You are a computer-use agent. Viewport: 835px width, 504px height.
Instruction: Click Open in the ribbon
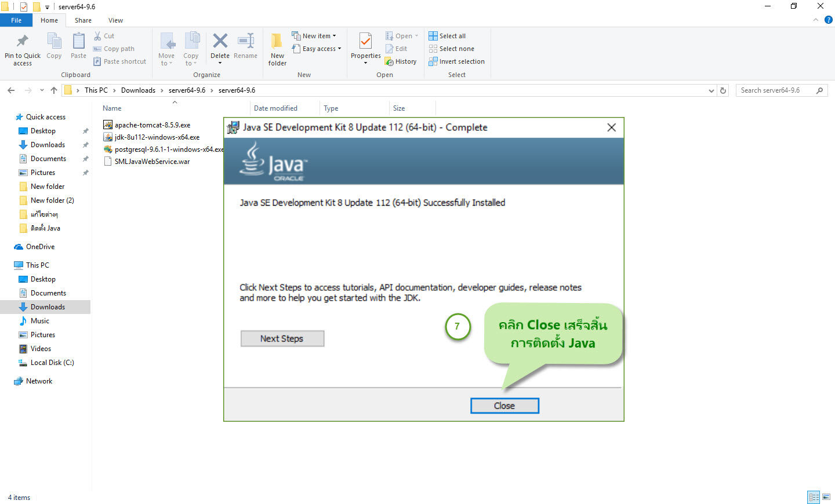click(402, 36)
